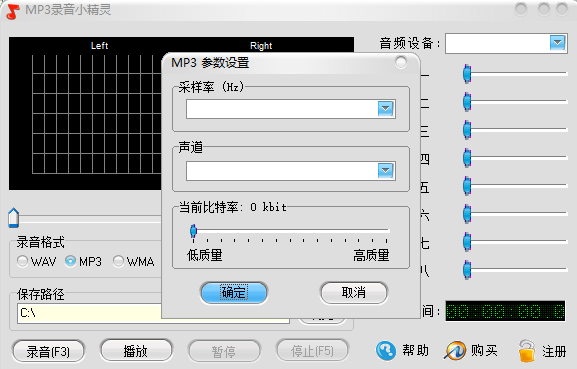
Task: Click the fourth (四) mixer slider handle
Action: point(467,157)
